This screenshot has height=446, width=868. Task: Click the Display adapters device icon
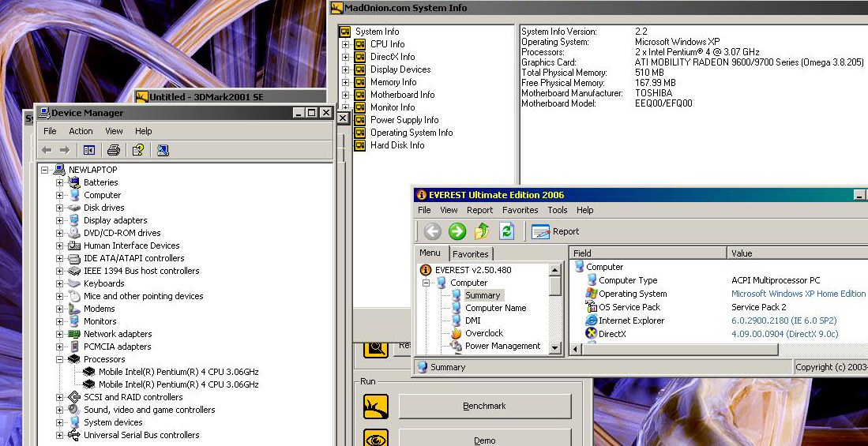pos(74,220)
